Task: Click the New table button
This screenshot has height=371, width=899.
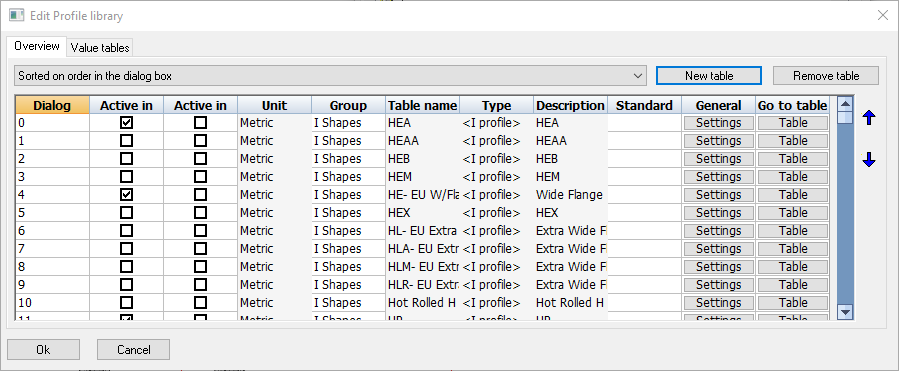Action: 709,76
